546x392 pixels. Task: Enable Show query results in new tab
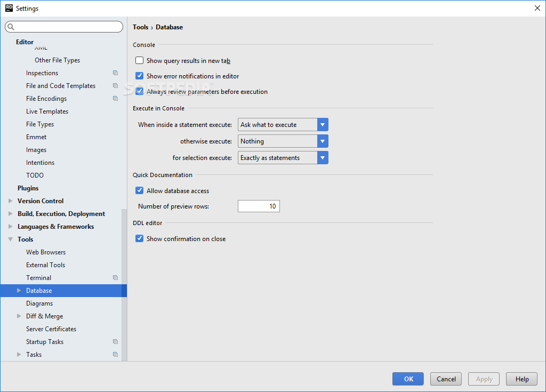click(x=140, y=61)
